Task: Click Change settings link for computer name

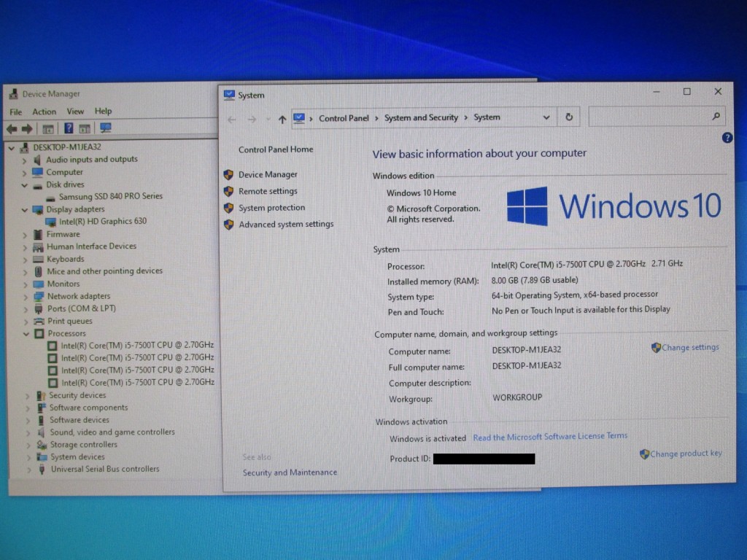Action: (x=690, y=347)
